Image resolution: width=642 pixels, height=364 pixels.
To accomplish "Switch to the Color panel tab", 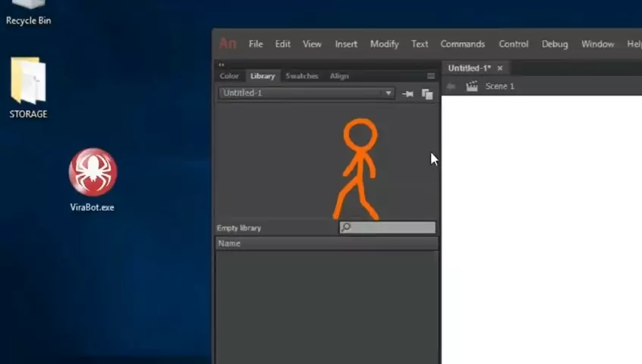I will click(x=229, y=76).
